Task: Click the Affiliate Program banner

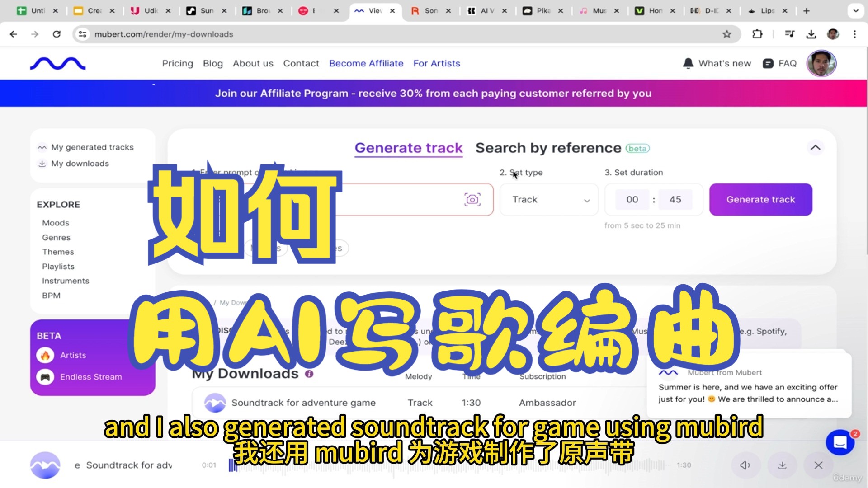Action: point(433,94)
